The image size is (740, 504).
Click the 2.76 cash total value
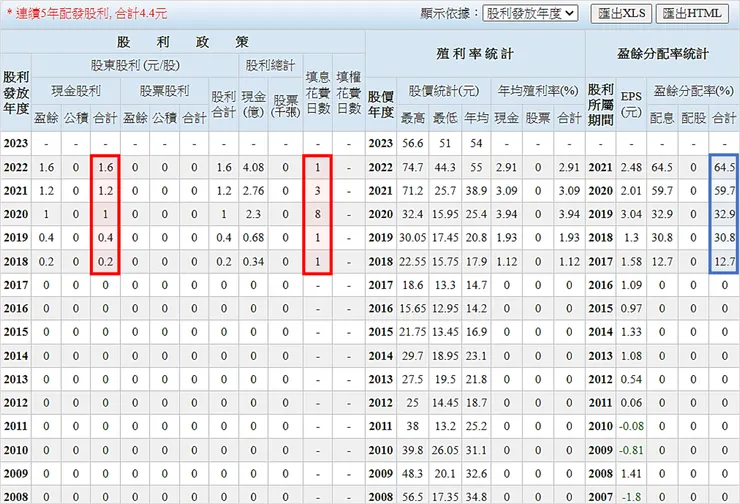pos(253,191)
